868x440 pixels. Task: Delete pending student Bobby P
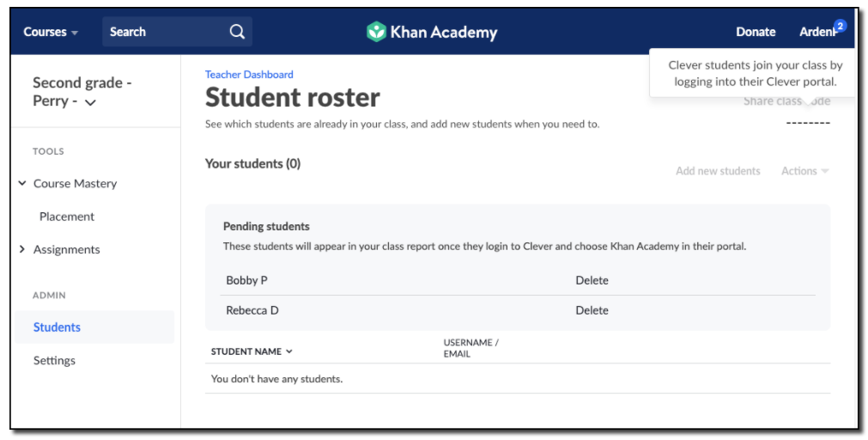592,280
